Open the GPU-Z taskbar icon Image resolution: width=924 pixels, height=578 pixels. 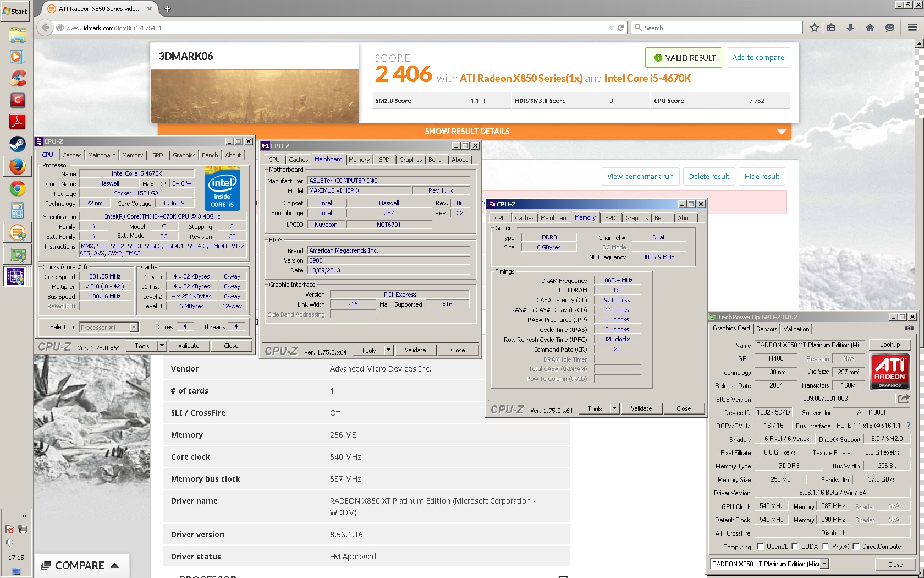tap(17, 254)
